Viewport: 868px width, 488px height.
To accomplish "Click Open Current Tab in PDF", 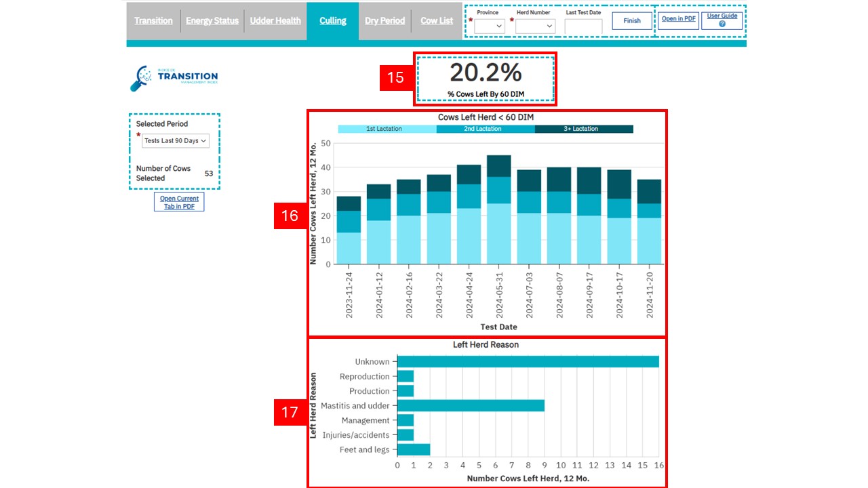I will point(179,203).
